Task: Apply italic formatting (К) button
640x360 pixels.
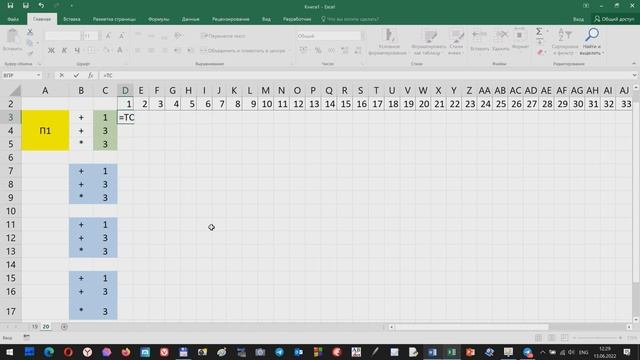Action: (64, 50)
